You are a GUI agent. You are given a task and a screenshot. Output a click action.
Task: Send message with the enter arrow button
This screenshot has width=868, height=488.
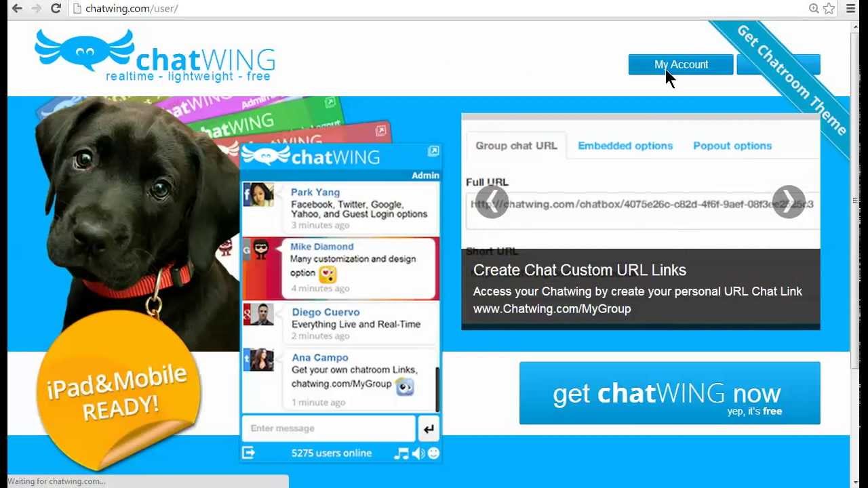[x=429, y=429]
